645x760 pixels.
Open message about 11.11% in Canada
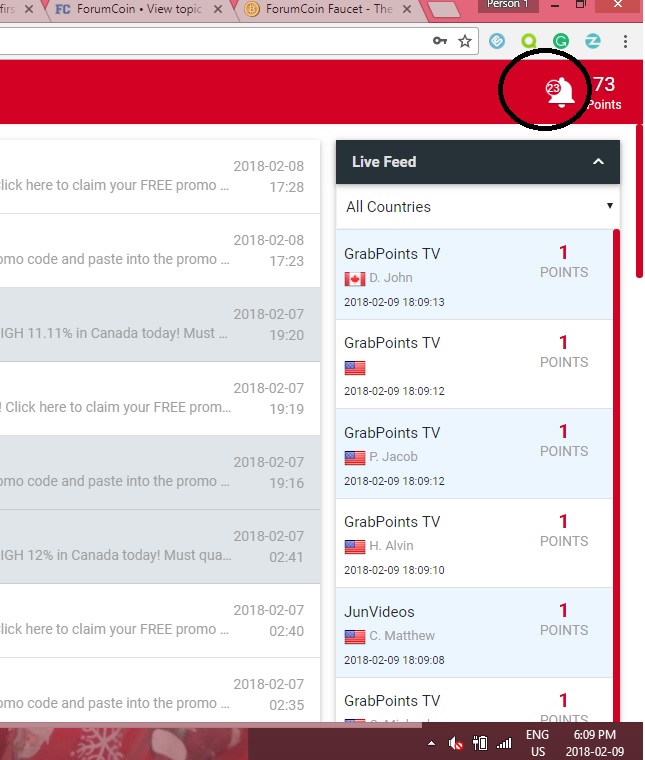coord(160,325)
